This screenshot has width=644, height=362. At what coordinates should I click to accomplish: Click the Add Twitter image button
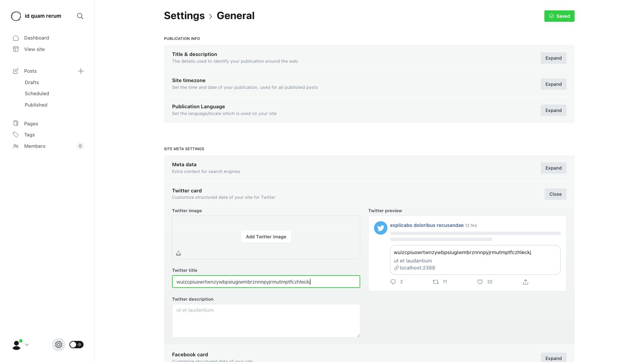point(266,237)
